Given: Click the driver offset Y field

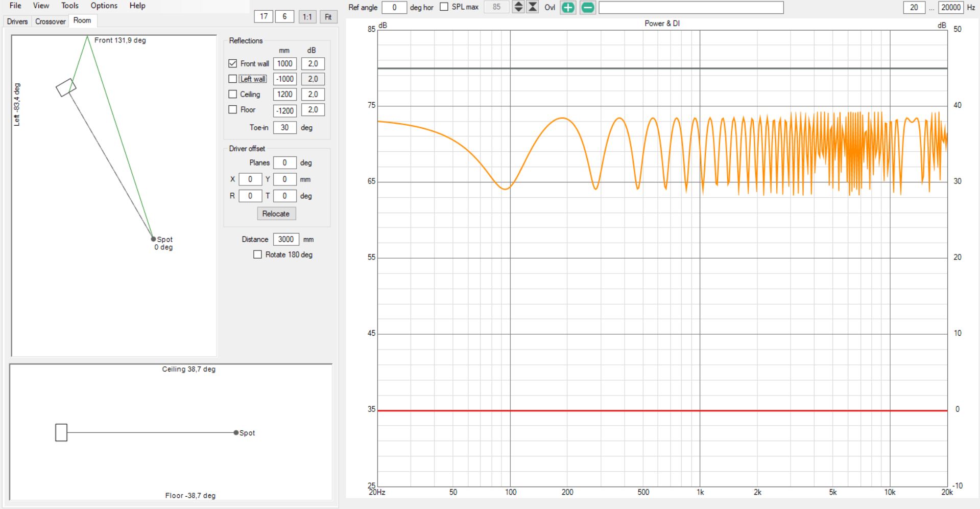Looking at the screenshot, I should click(285, 179).
